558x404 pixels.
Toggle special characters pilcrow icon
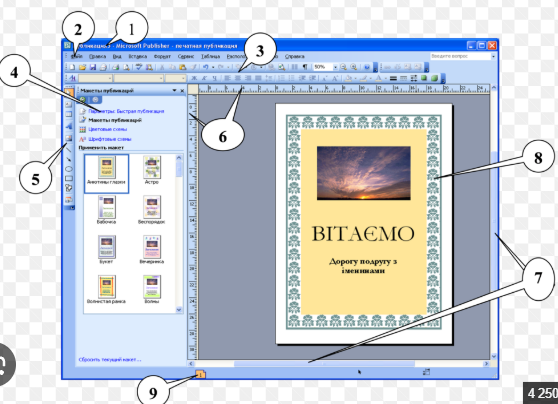click(305, 67)
